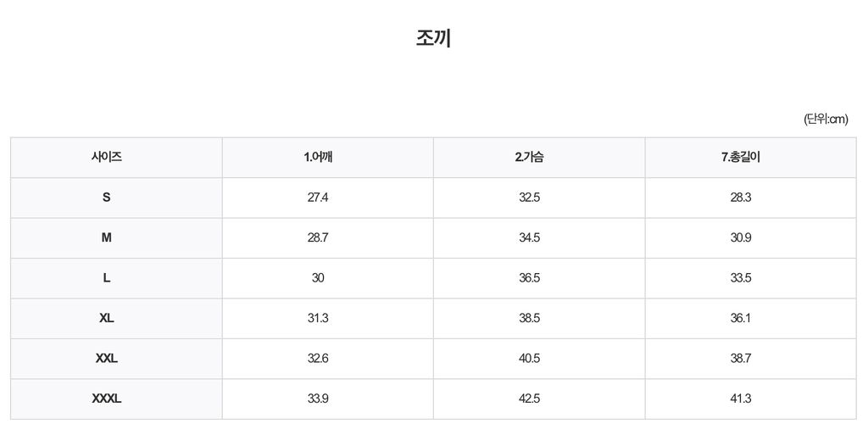Click the L size row label
Screen dimensions: 868x446
pos(107,278)
